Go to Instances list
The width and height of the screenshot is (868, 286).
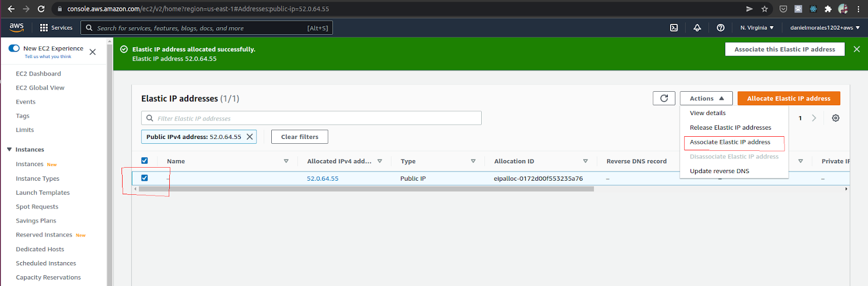29,164
